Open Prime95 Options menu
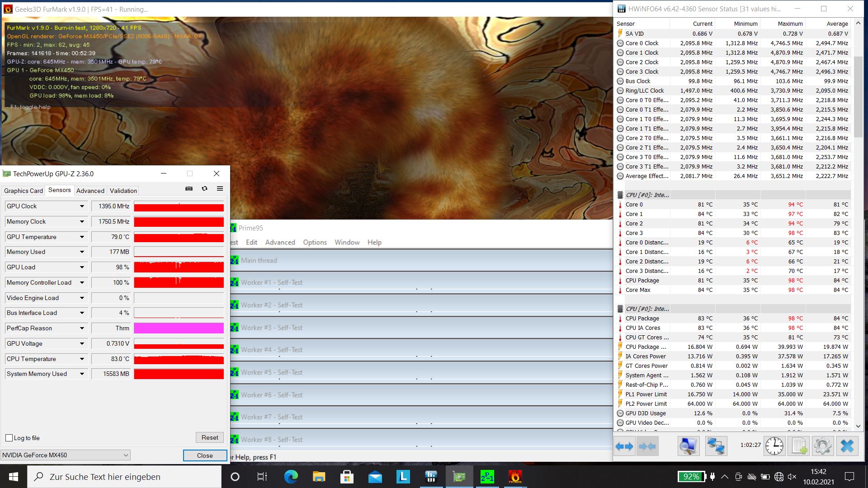 pos(315,242)
